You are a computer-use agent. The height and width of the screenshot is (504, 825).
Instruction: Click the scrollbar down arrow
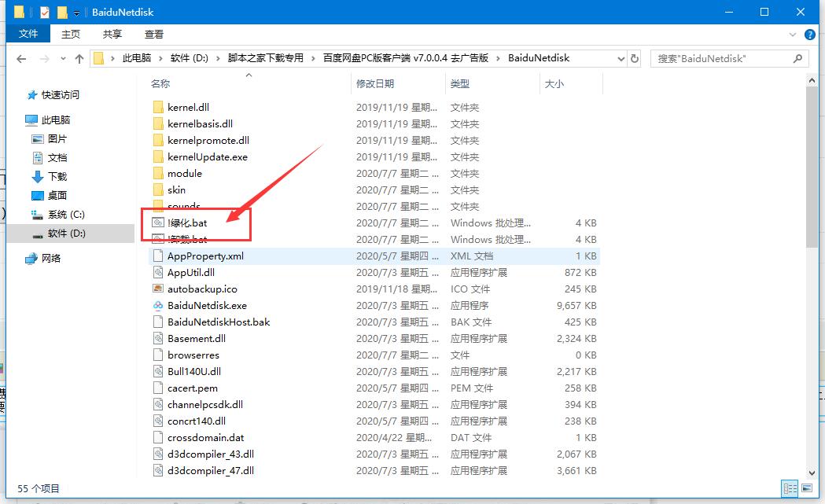[812, 473]
